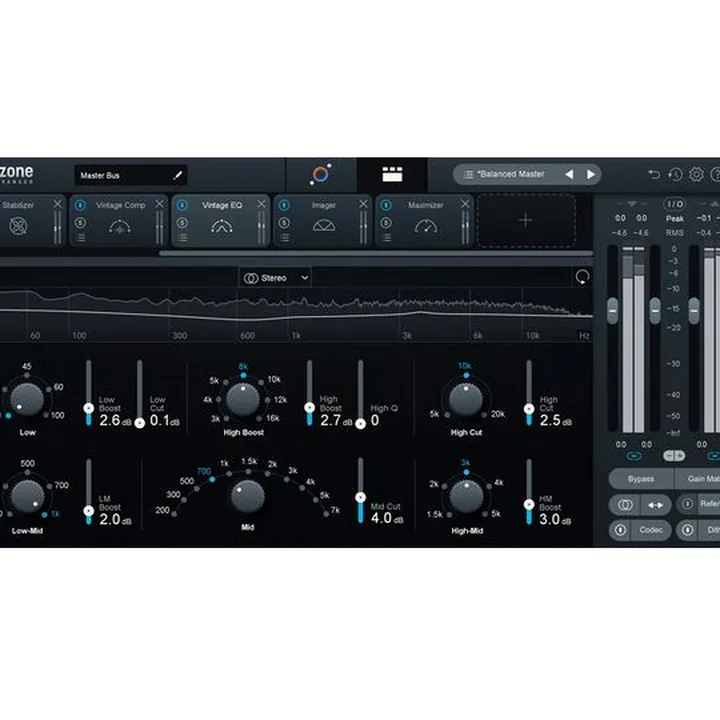The image size is (720, 720).
Task: Open settings with the gear icon
Action: click(x=696, y=174)
